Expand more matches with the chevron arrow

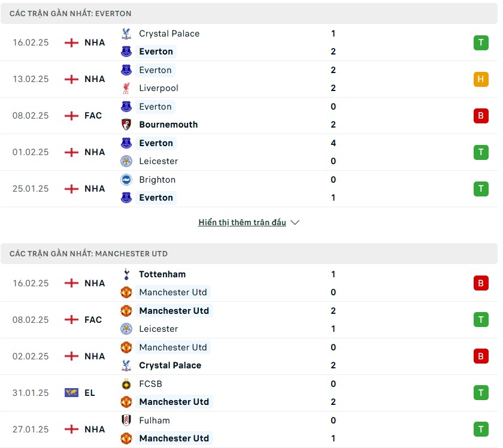tap(295, 222)
